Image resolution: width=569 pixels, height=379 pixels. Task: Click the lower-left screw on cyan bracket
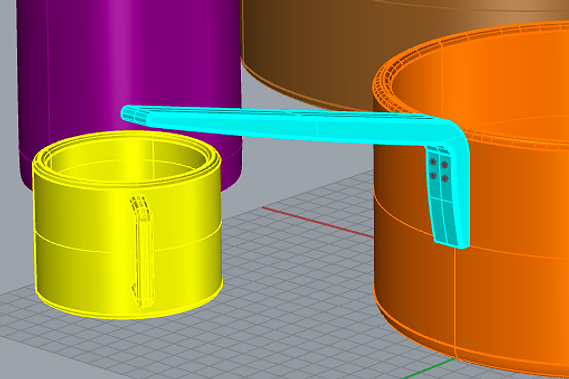click(433, 176)
